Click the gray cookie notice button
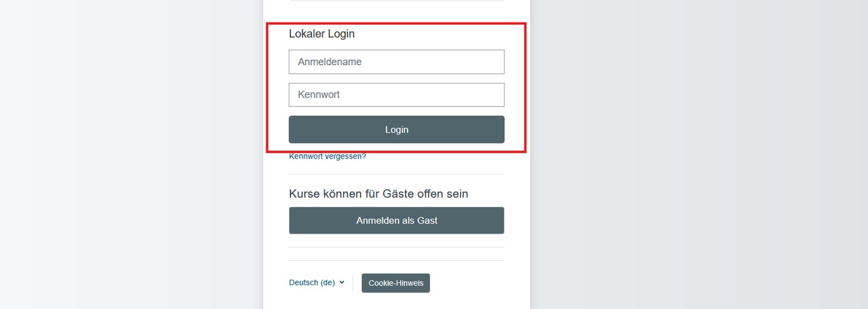868x309 pixels. pos(396,283)
